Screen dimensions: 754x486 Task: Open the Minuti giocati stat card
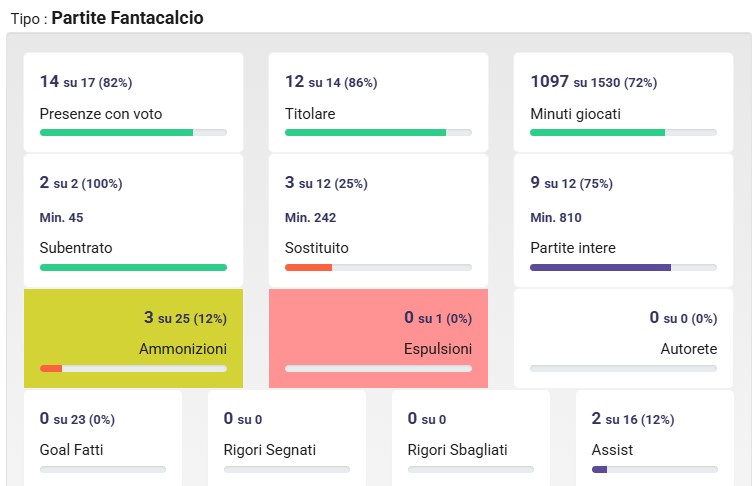[x=624, y=100]
